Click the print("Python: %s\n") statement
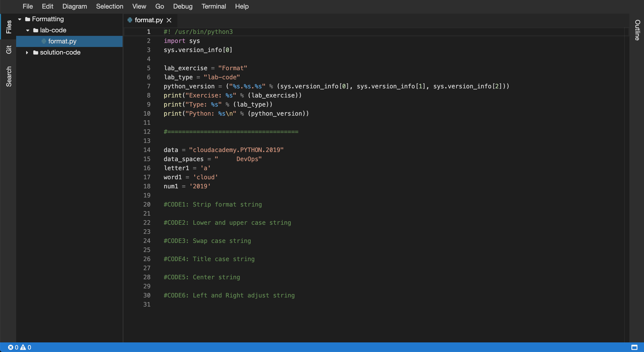 click(x=236, y=114)
